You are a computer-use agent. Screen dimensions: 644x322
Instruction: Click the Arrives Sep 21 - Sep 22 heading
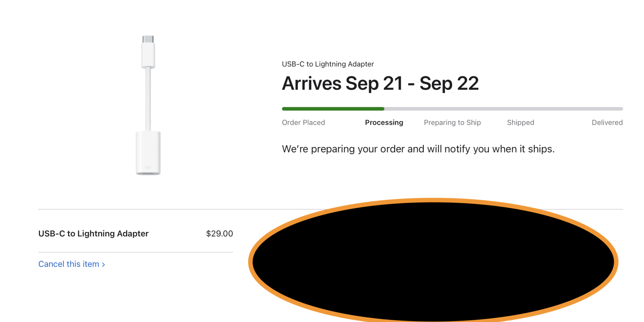(x=380, y=84)
